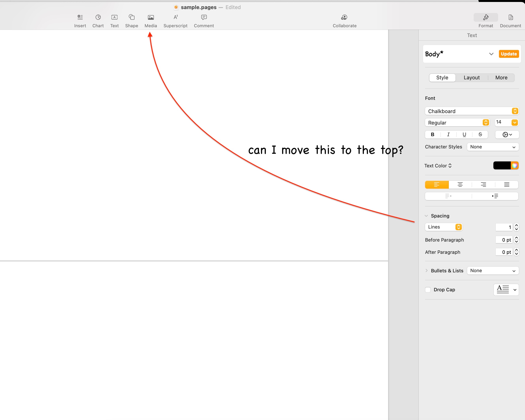This screenshot has height=420, width=525.
Task: Open the Insert toolbar menu
Action: pos(80,21)
